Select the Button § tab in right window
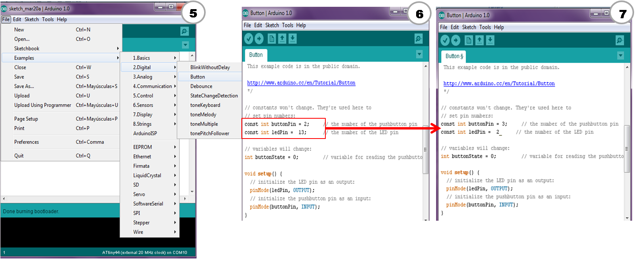The width and height of the screenshot is (644, 262). click(454, 56)
